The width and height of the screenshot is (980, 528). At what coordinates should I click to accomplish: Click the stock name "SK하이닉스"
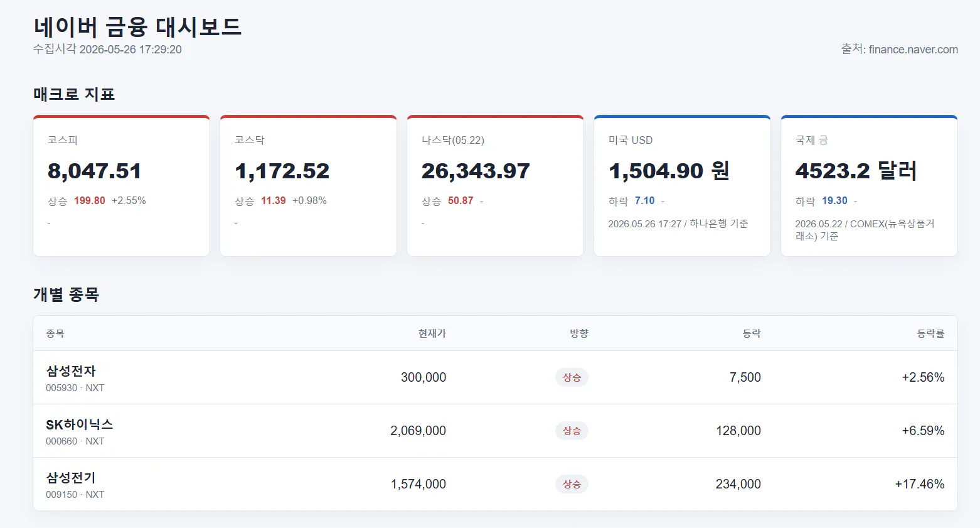coord(80,424)
